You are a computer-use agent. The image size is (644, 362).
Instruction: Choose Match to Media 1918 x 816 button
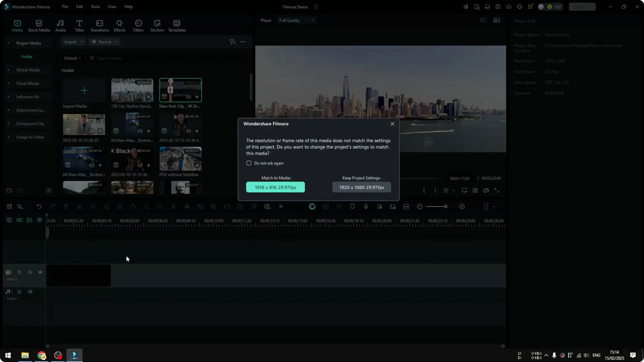[x=275, y=187]
